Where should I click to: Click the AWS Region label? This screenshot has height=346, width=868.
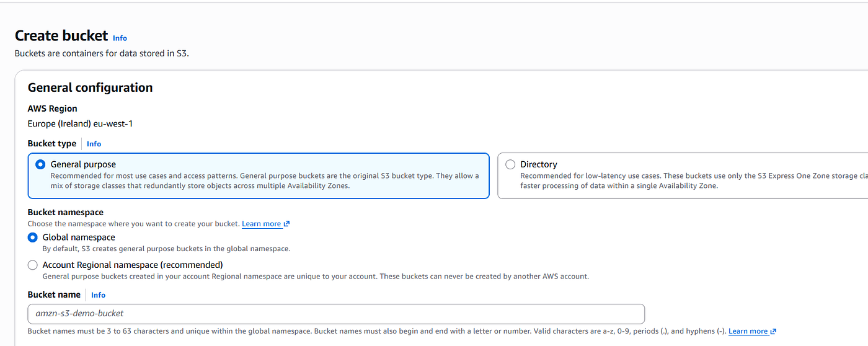point(53,109)
